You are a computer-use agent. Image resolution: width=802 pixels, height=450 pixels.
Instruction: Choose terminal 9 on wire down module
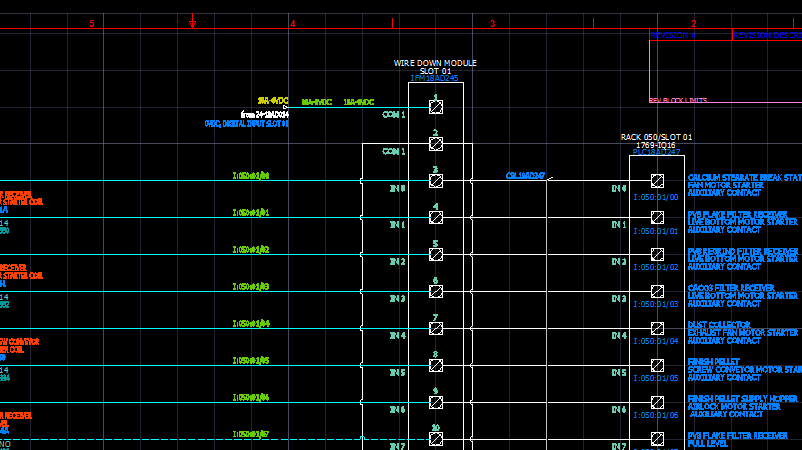coord(436,402)
